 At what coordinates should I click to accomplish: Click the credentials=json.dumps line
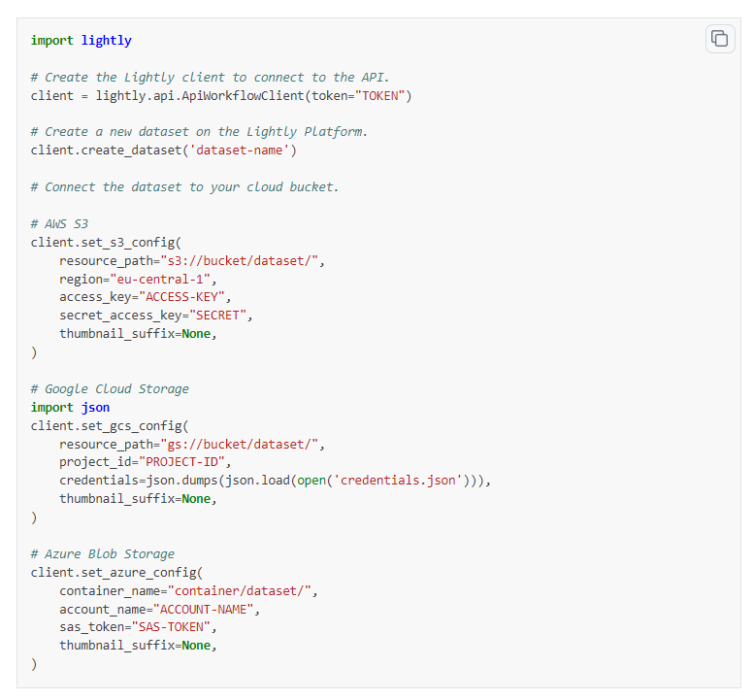pyautogui.click(x=276, y=480)
